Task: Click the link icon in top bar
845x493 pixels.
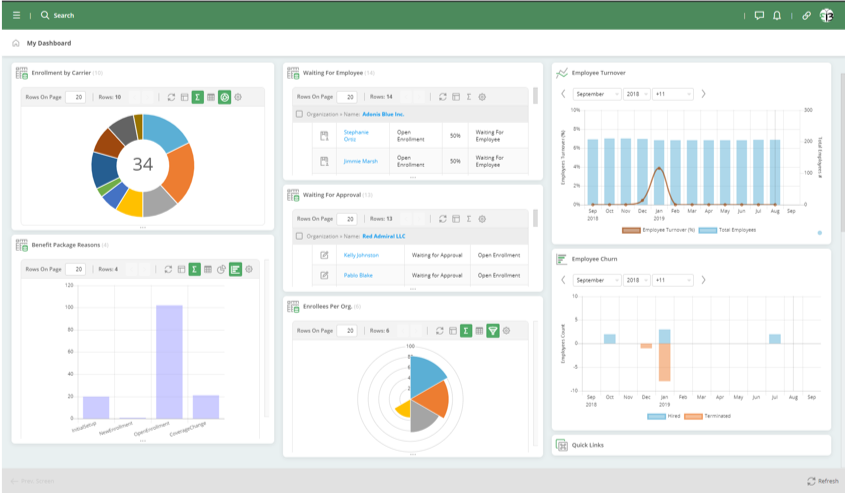Action: (x=806, y=16)
